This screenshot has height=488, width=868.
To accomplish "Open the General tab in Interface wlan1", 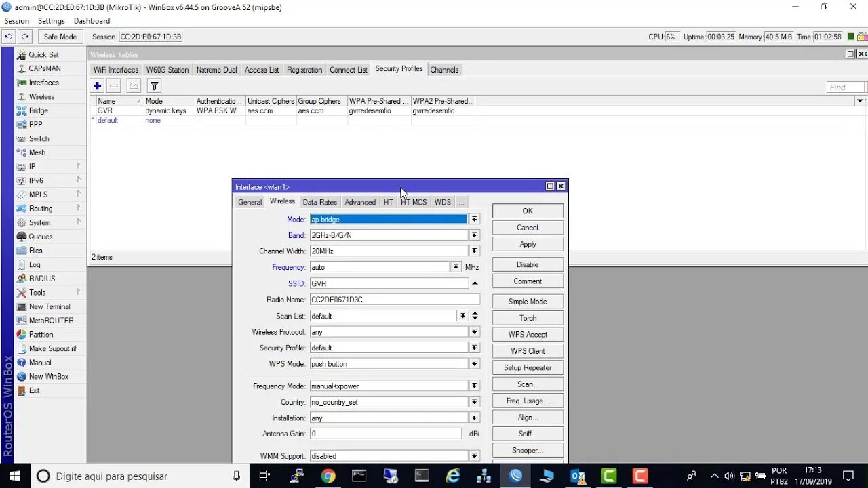I will point(250,202).
